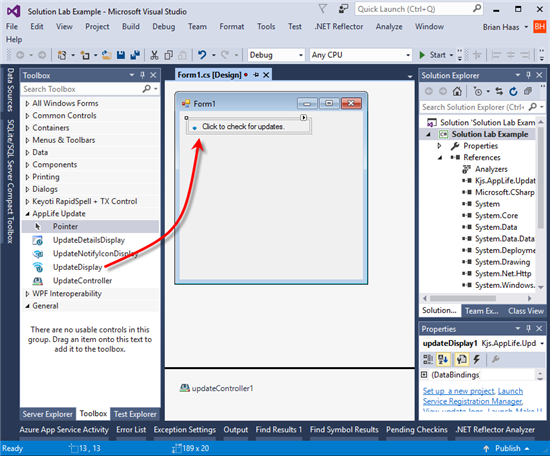550x456 pixels.
Task: Open the Format menu
Action: [232, 27]
